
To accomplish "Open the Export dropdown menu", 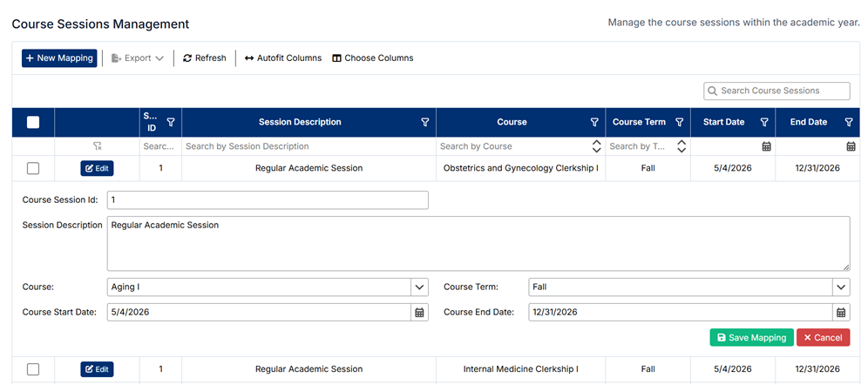I will tap(138, 58).
